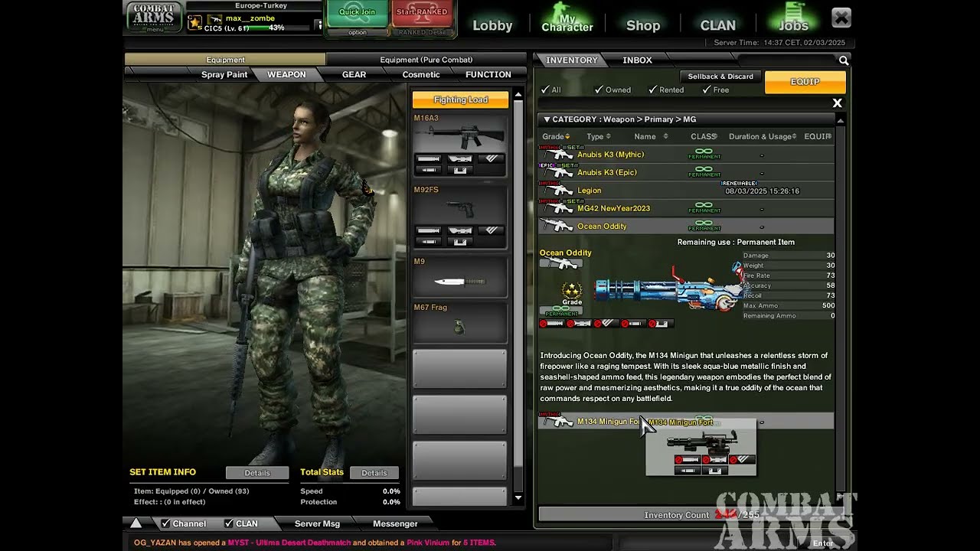The image size is (980, 551).
Task: Toggle the Owned filter checkbox
Action: pos(599,90)
